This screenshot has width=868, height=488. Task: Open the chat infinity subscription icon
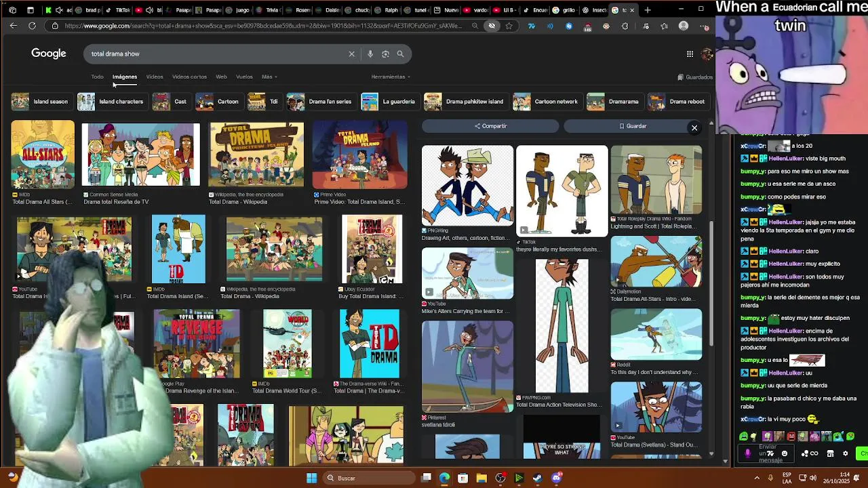814,453
